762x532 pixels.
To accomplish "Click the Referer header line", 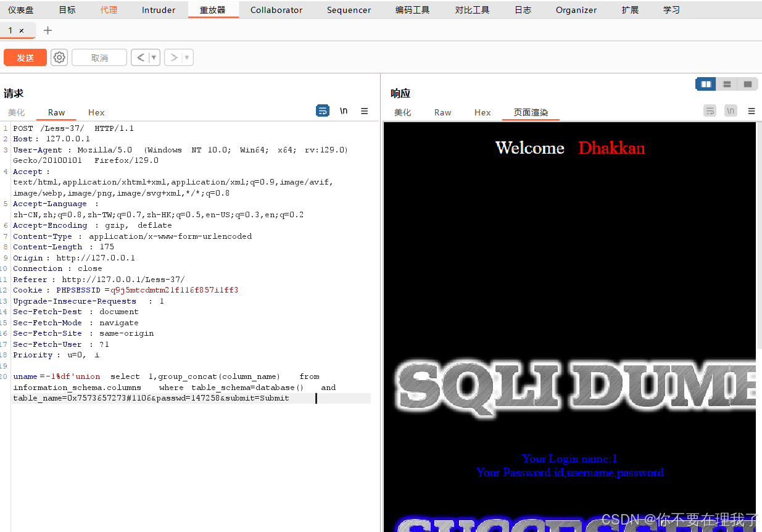I will 99,280.
